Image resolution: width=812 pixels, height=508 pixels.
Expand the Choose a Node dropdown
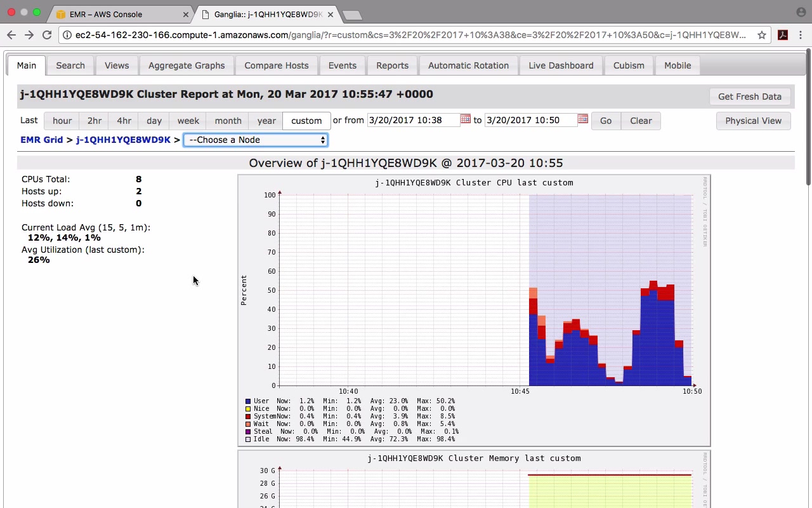[256, 140]
